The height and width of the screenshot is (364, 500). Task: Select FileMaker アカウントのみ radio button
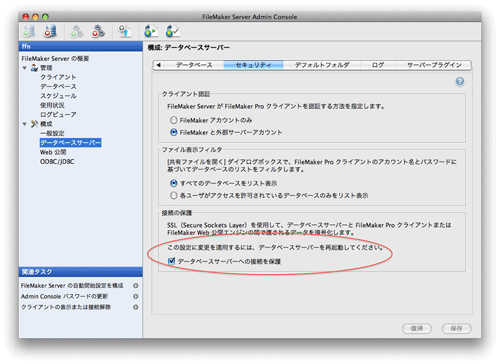[174, 120]
